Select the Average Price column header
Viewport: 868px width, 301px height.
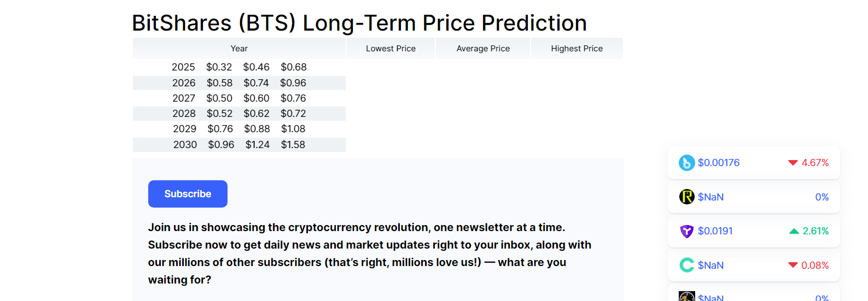(483, 49)
